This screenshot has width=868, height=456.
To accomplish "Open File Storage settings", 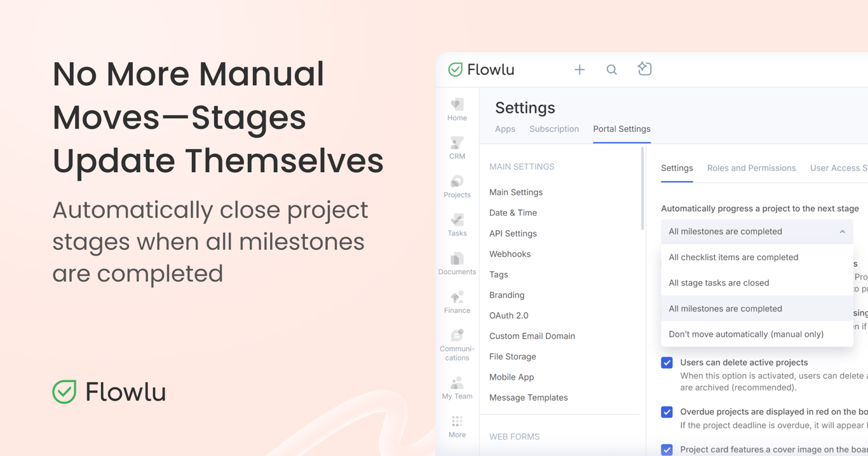I will click(x=512, y=357).
